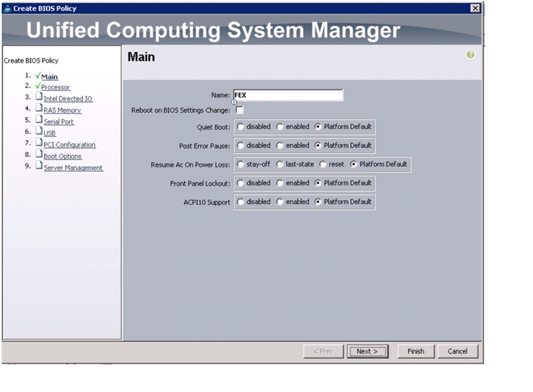Click into the Name field containing FEX
This screenshot has width=533, height=392.
[x=288, y=95]
